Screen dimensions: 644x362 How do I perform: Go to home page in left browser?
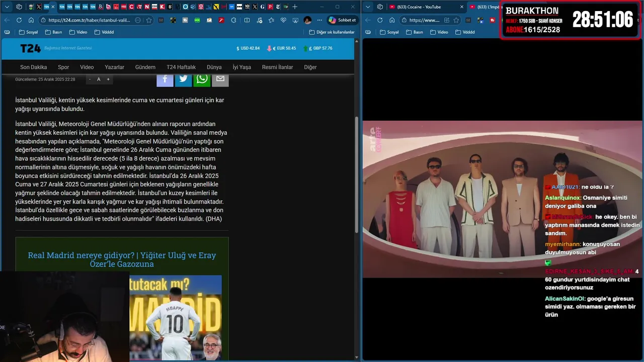click(31, 20)
